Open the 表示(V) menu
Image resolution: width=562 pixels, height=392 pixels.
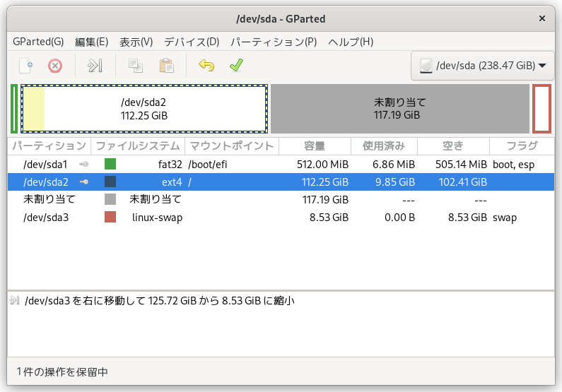(136, 42)
